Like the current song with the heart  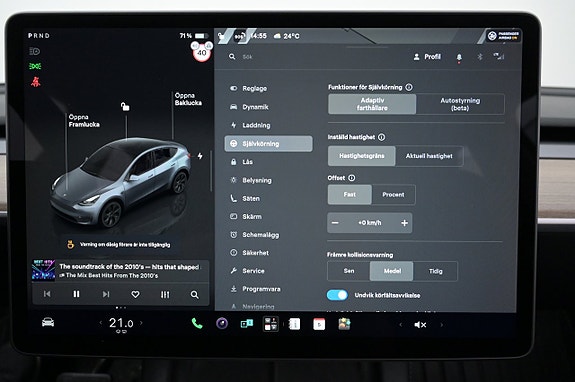click(135, 294)
